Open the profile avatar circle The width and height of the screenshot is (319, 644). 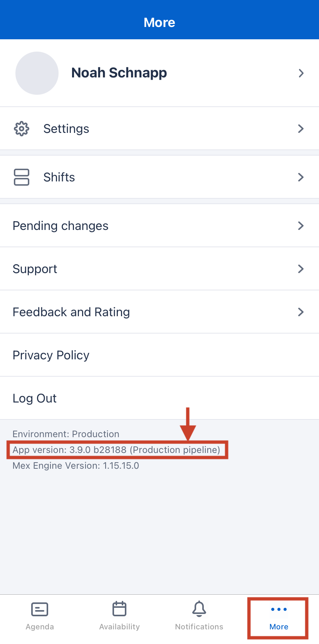37,73
